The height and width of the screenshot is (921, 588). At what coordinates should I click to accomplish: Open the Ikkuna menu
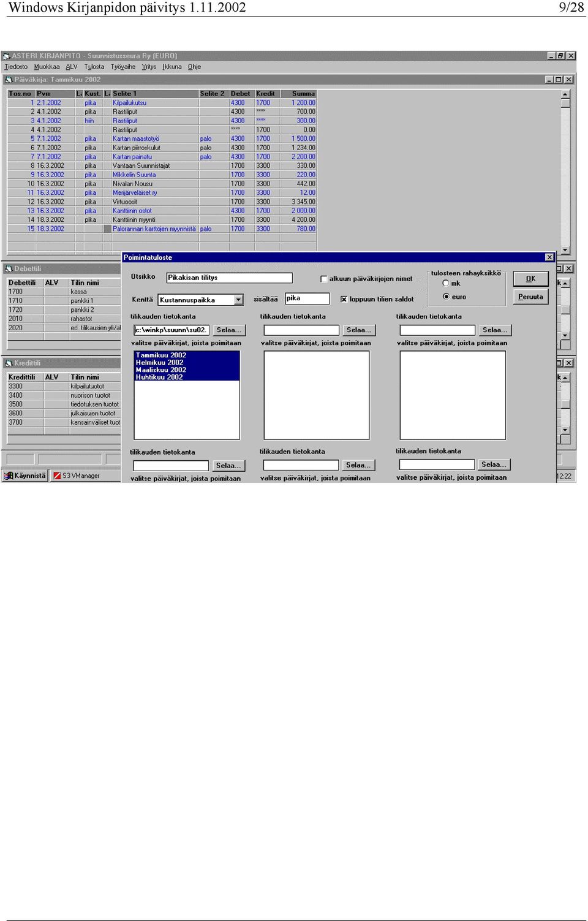pyautogui.click(x=172, y=67)
